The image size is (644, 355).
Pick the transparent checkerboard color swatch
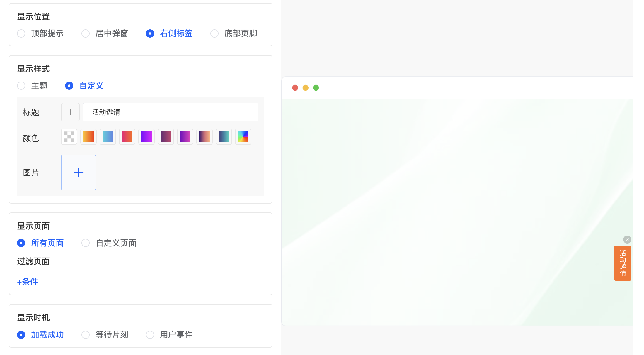point(69,137)
